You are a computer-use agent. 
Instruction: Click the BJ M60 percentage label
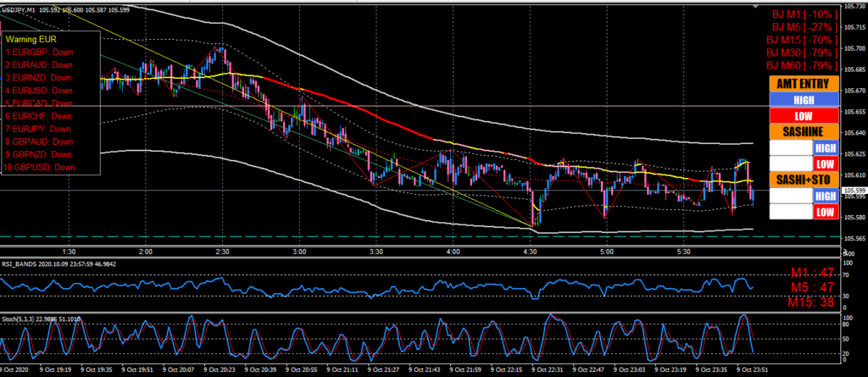tap(802, 65)
